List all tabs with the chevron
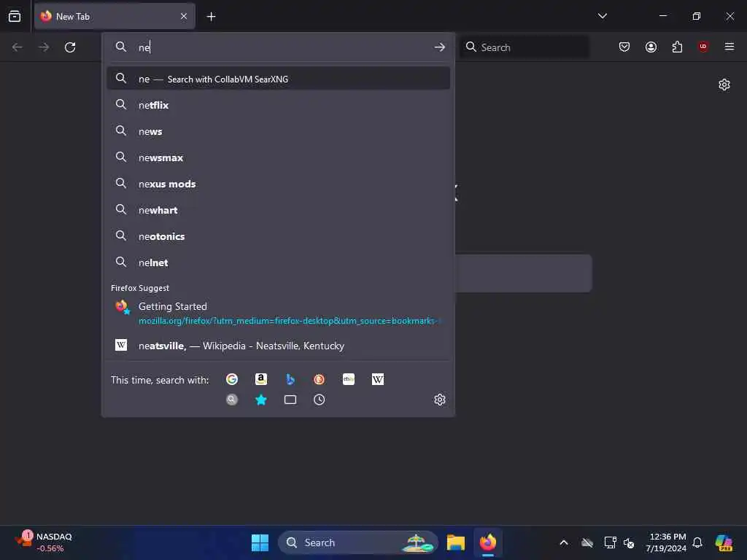This screenshot has width=747, height=560. tap(603, 16)
